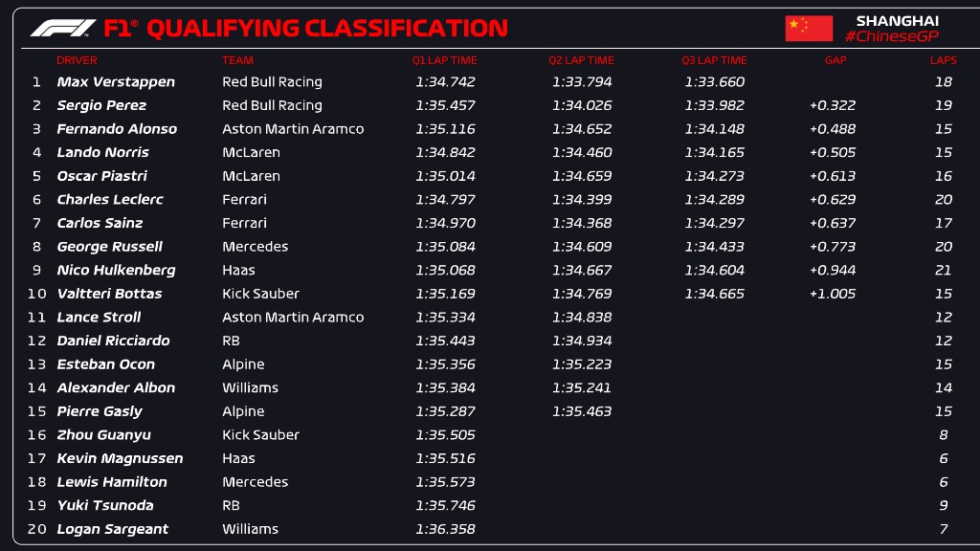
Task: Select driver Fernando Alonso
Action: [x=117, y=129]
